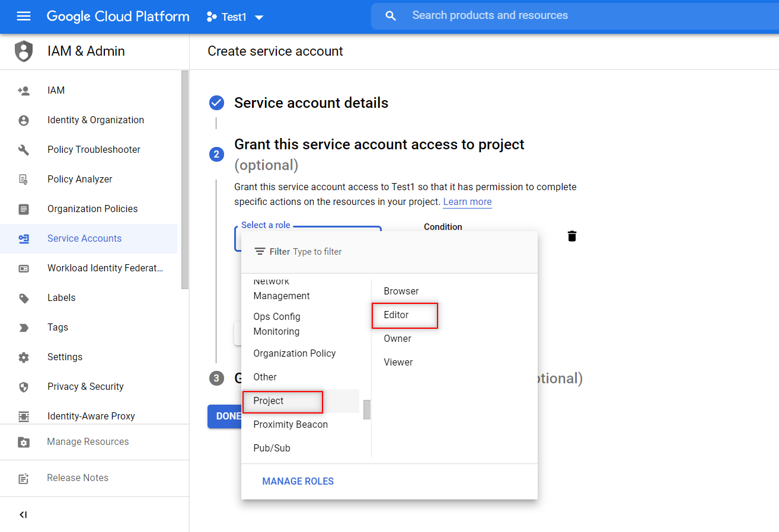Click the Release Notes notepad icon
Image resolution: width=779 pixels, height=532 pixels.
24,479
